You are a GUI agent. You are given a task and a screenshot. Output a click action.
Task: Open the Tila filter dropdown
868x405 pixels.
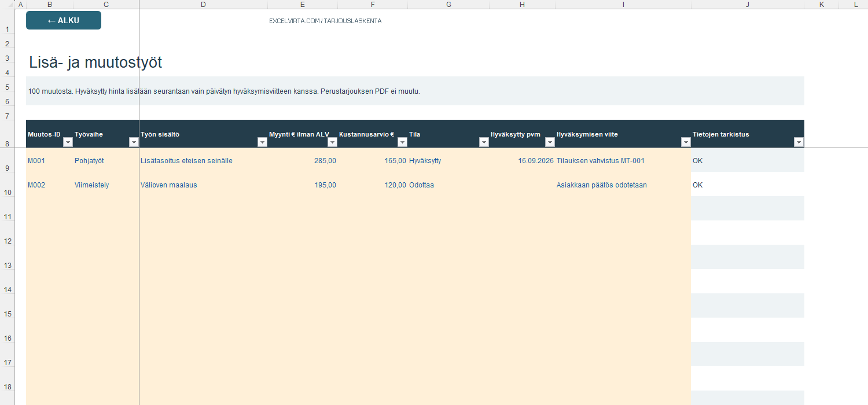[484, 142]
